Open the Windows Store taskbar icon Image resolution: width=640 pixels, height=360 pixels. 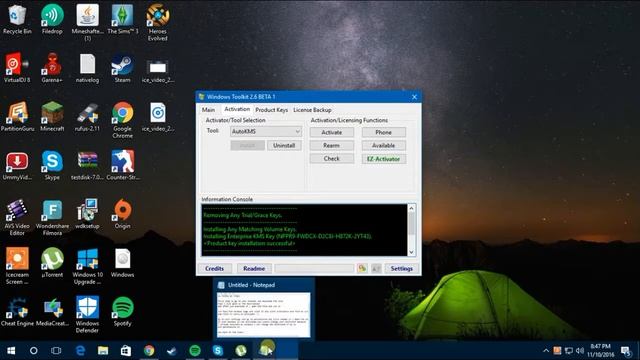pos(126,351)
